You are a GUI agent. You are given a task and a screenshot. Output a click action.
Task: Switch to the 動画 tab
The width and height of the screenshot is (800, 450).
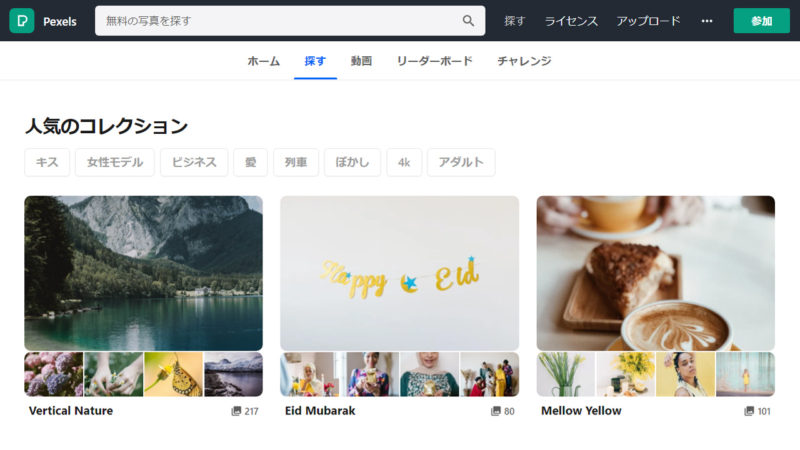(x=361, y=61)
